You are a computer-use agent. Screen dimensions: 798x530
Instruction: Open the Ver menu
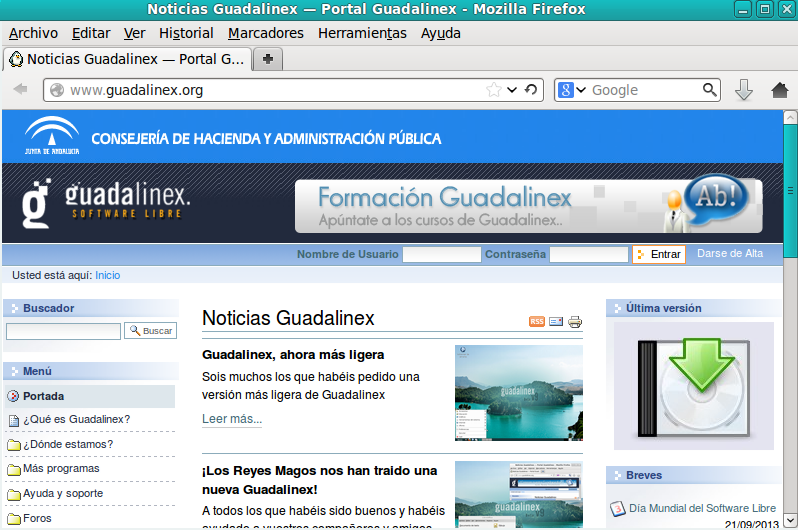pos(134,33)
